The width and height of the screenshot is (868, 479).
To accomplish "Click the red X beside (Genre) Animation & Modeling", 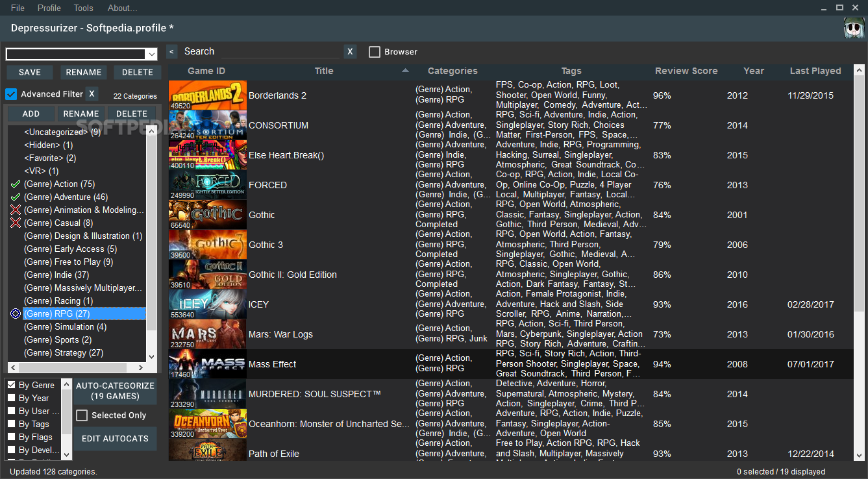I will (x=16, y=210).
